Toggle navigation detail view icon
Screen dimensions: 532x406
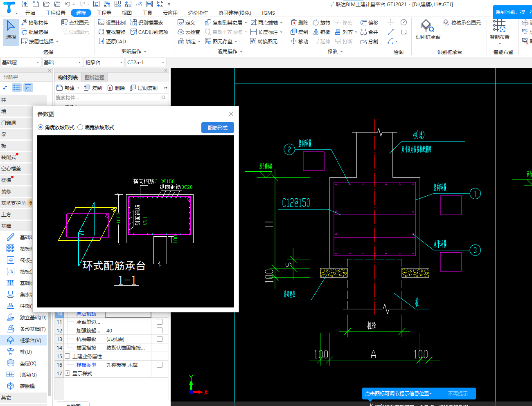click(28, 87)
